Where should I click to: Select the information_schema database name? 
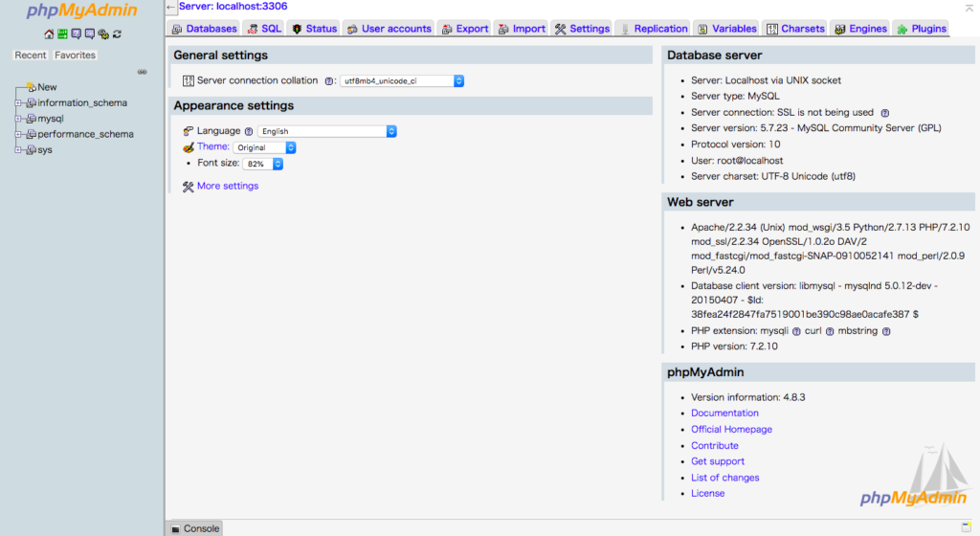click(82, 103)
